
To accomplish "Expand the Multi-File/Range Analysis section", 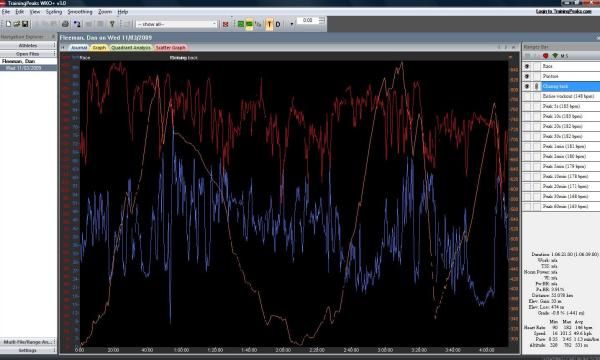I will coord(28,342).
